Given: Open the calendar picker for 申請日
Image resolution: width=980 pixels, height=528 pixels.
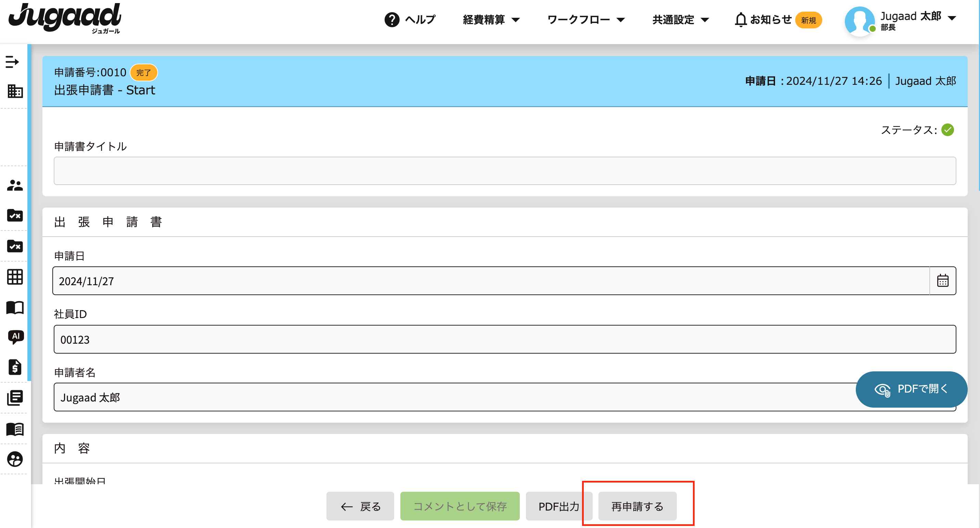Looking at the screenshot, I should pos(942,281).
